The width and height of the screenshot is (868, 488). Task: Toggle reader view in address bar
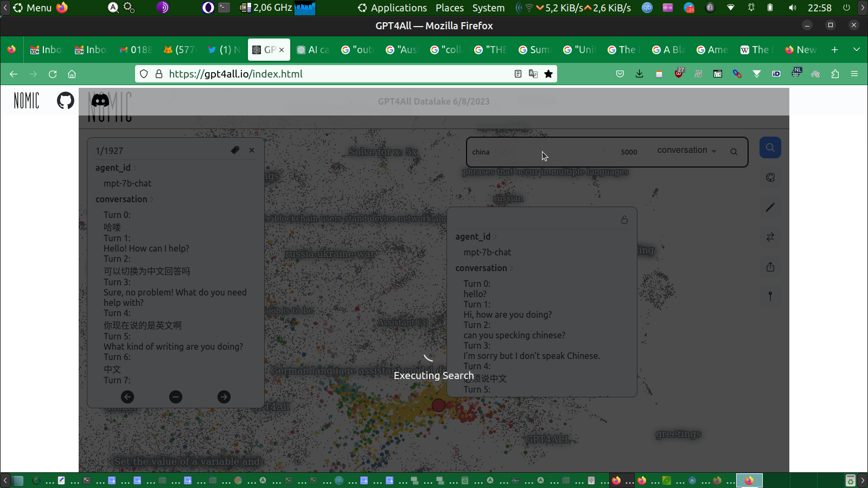coord(518,74)
